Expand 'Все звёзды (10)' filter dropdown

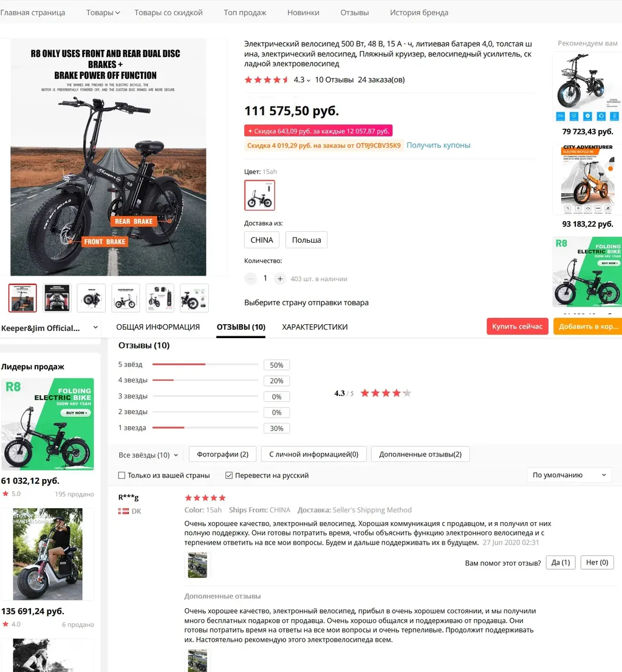pyautogui.click(x=148, y=455)
